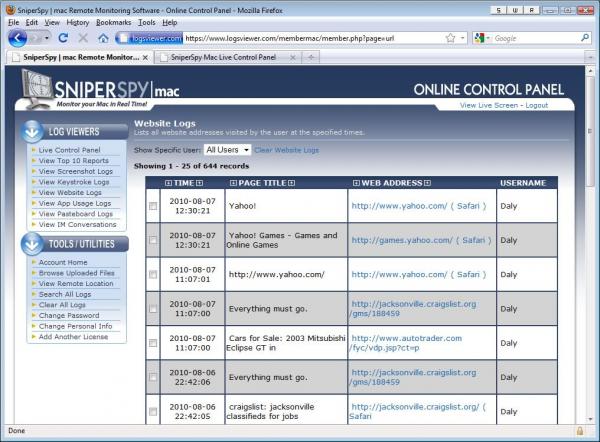The image size is (600, 442).
Task: Click the logsviewer.com site identity badge
Action: pyautogui.click(x=149, y=38)
